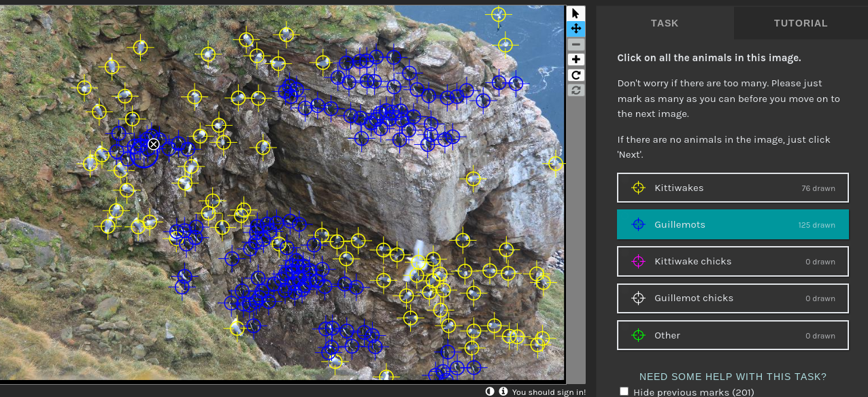Activate the pan/move image tool
868x397 pixels.
point(575,29)
